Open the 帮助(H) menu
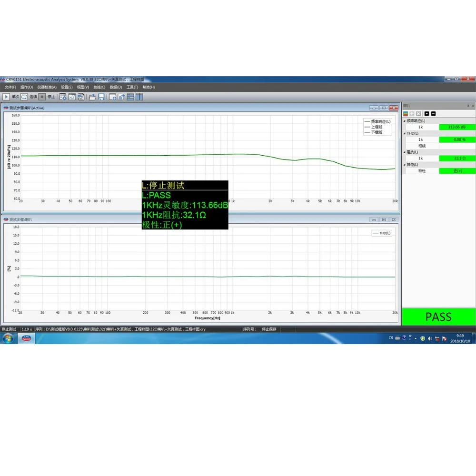The image size is (476, 476). pyautogui.click(x=149, y=87)
